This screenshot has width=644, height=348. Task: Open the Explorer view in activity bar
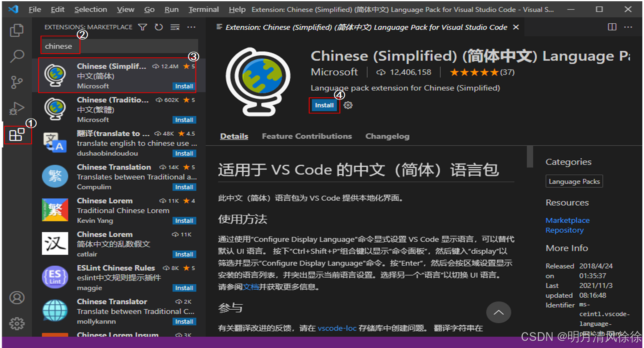[x=17, y=30]
